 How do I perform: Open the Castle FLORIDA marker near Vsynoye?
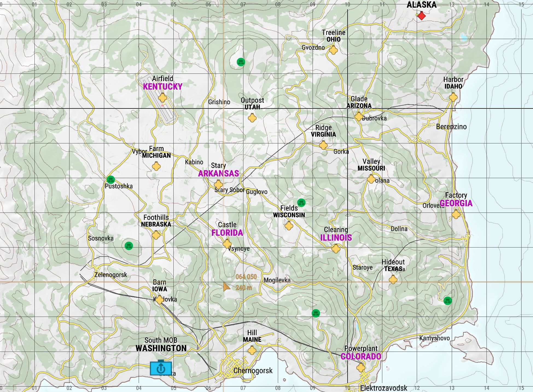point(227,244)
